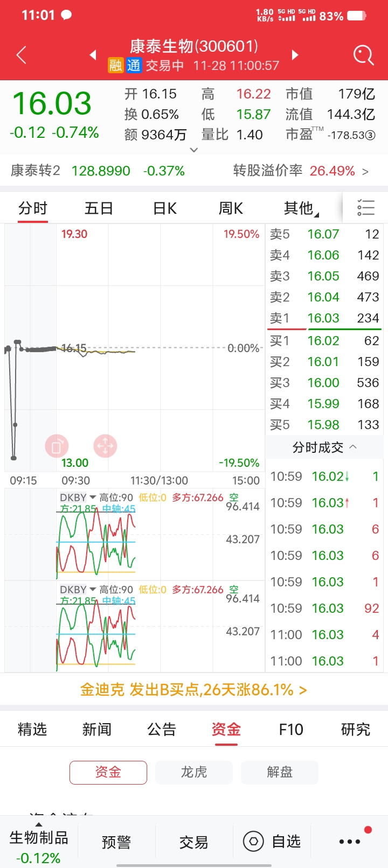This screenshot has width=388, height=868.
Task: Open the F10 tab
Action: coord(291,729)
